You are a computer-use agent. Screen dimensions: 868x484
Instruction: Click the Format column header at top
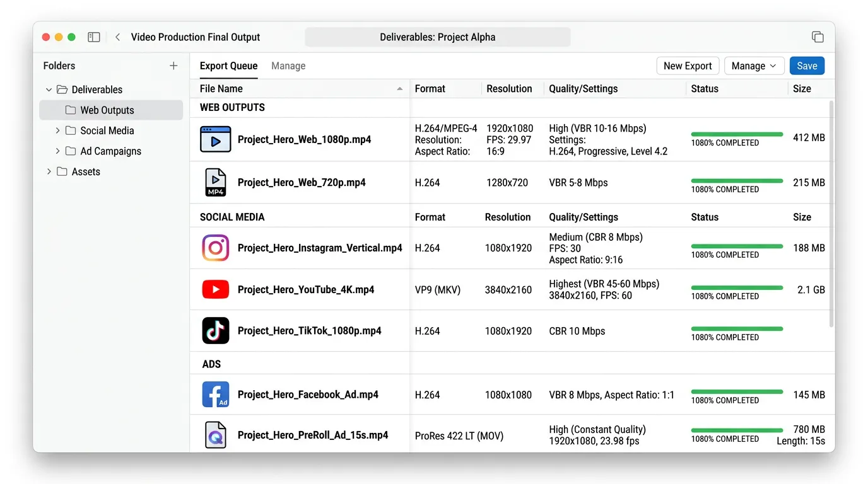click(430, 89)
